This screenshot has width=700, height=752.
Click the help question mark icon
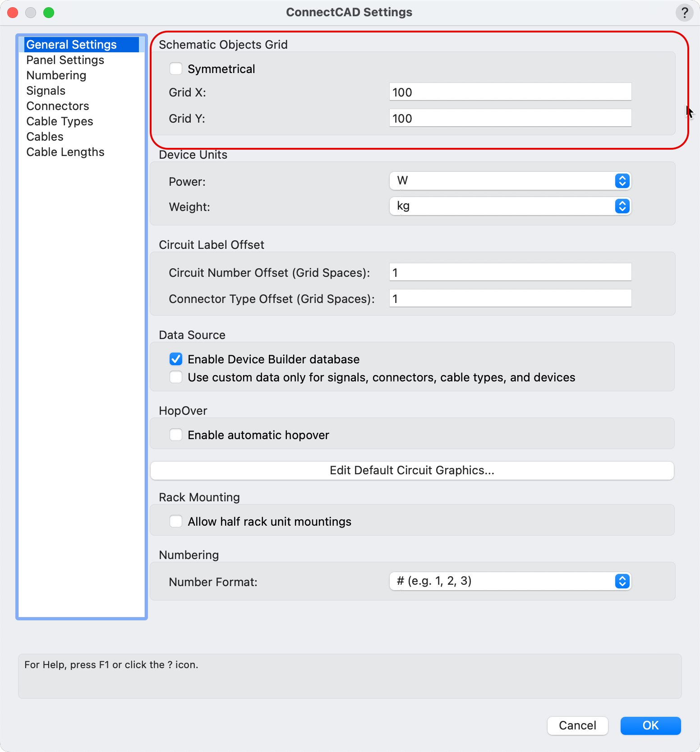pyautogui.click(x=684, y=13)
